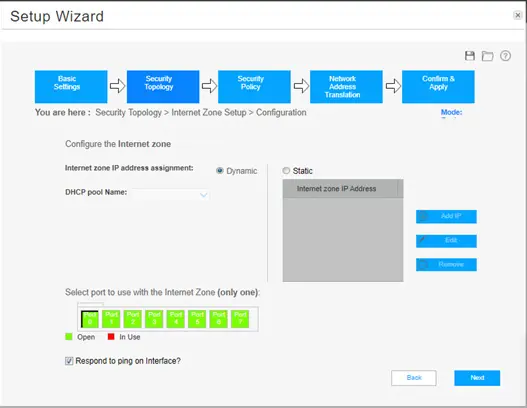This screenshot has height=408, width=527.
Task: Toggle Respond to ping on Interface checkbox
Action: pos(69,361)
